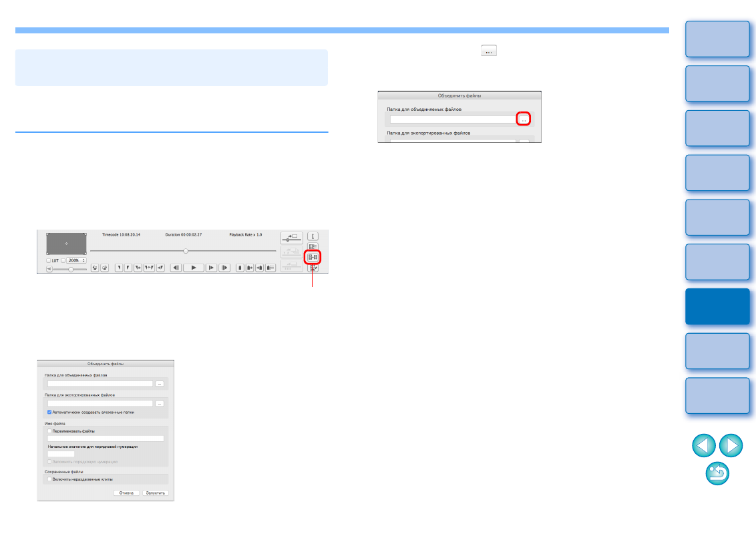
Task: Click the clip icon with leading plus
Action: tap(259, 268)
